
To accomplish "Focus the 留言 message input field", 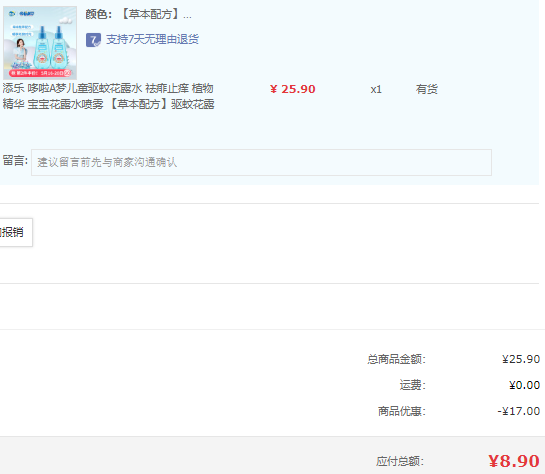I will tap(261, 162).
